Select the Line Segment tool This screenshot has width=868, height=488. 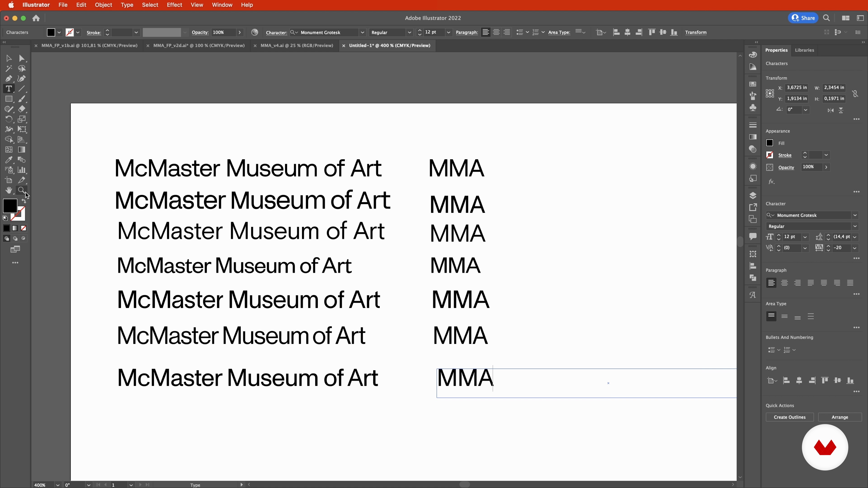click(x=22, y=89)
